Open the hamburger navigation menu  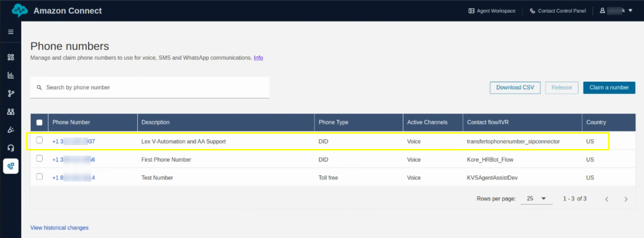click(x=11, y=32)
